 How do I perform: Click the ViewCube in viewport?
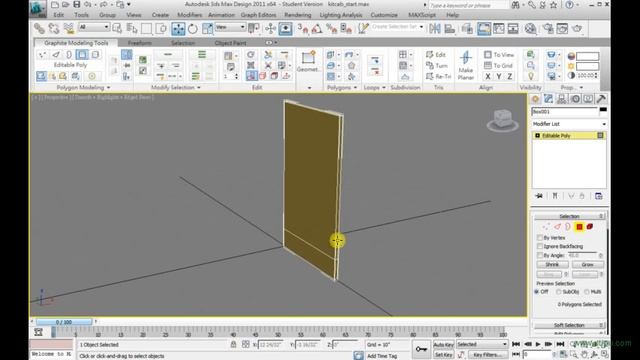502,120
